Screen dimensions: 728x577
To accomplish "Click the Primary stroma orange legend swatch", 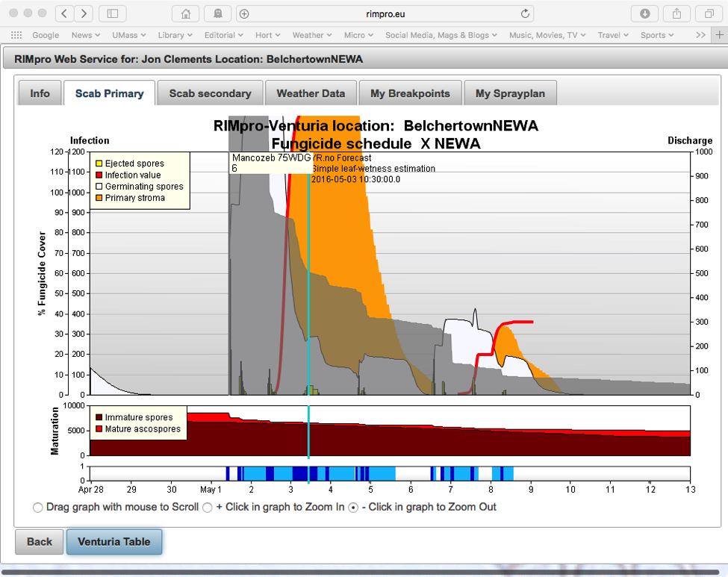I will tap(98, 198).
